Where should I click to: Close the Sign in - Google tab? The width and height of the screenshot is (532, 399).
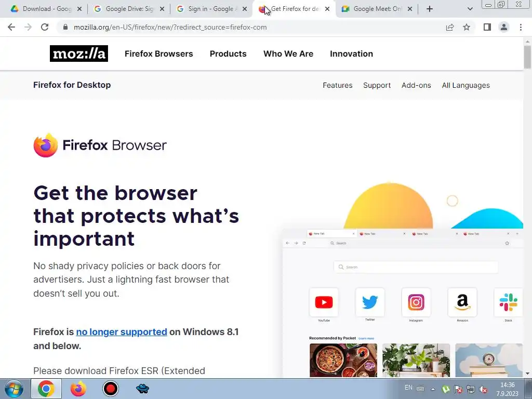tap(245, 9)
